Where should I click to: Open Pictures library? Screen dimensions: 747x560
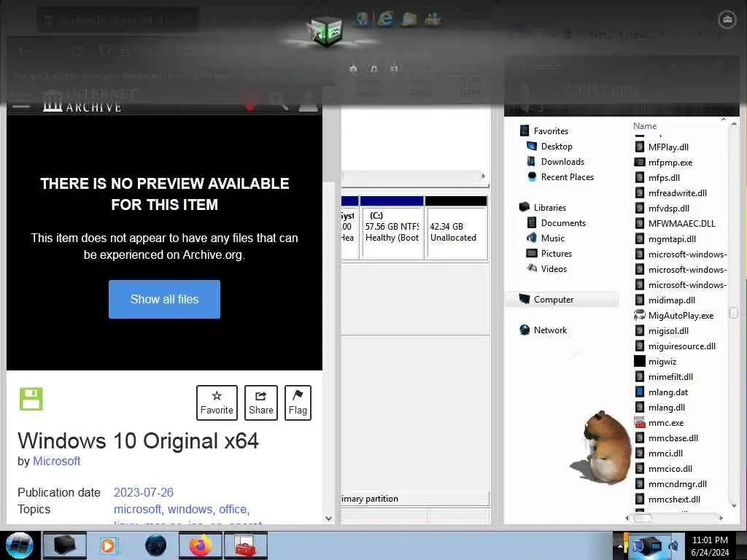[x=556, y=253]
